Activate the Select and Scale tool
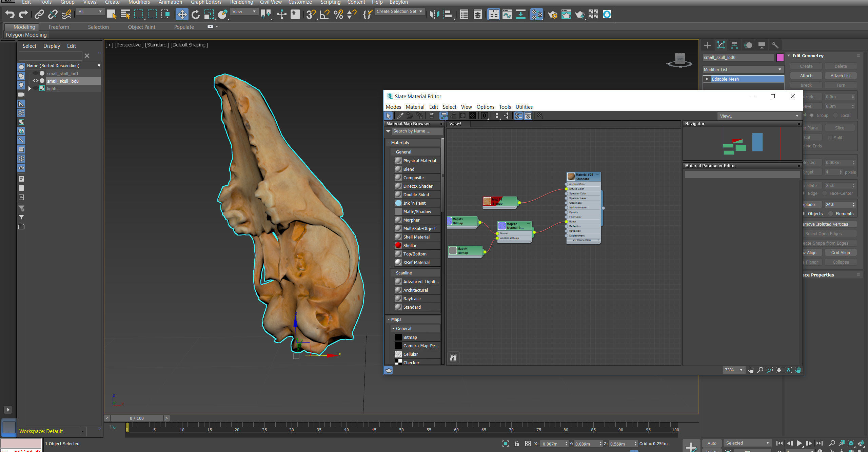 pos(209,14)
